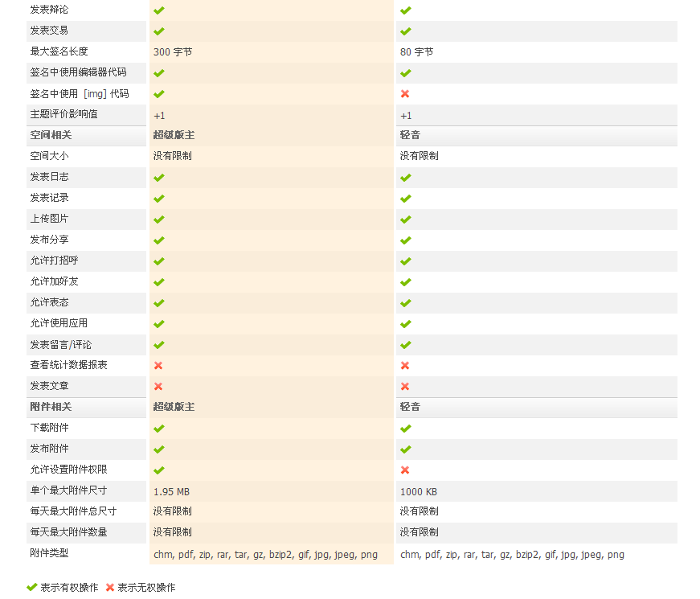
Task: Click green check for 发布分享 in 轻音 column
Action: [x=405, y=240]
